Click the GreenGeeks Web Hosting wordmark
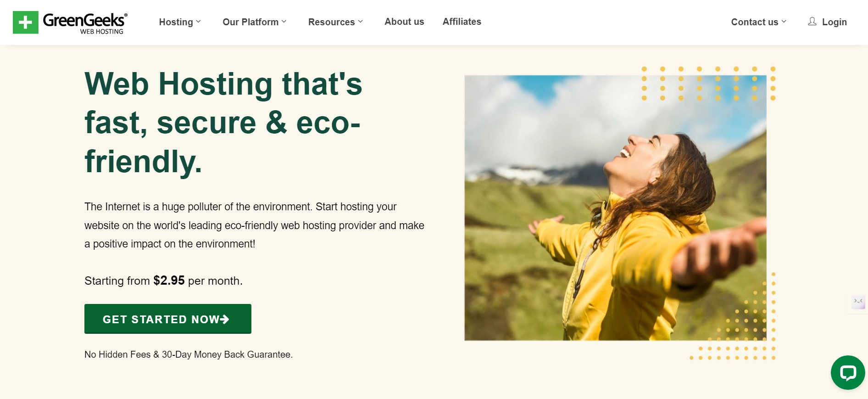 pyautogui.click(x=85, y=22)
